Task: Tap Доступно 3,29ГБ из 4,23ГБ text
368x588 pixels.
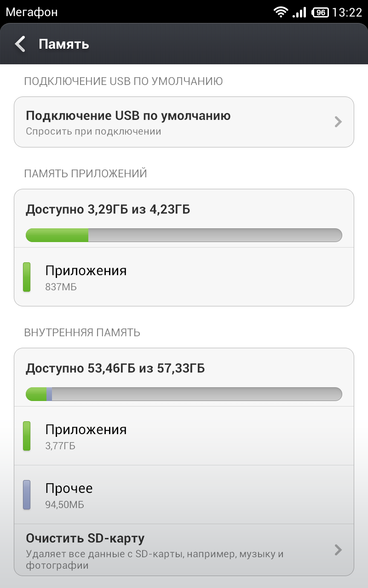Action: point(108,210)
